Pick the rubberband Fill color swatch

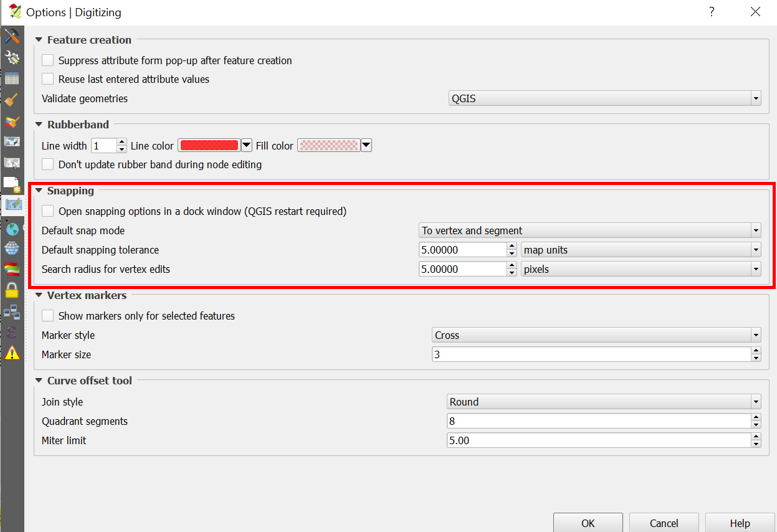click(x=329, y=146)
